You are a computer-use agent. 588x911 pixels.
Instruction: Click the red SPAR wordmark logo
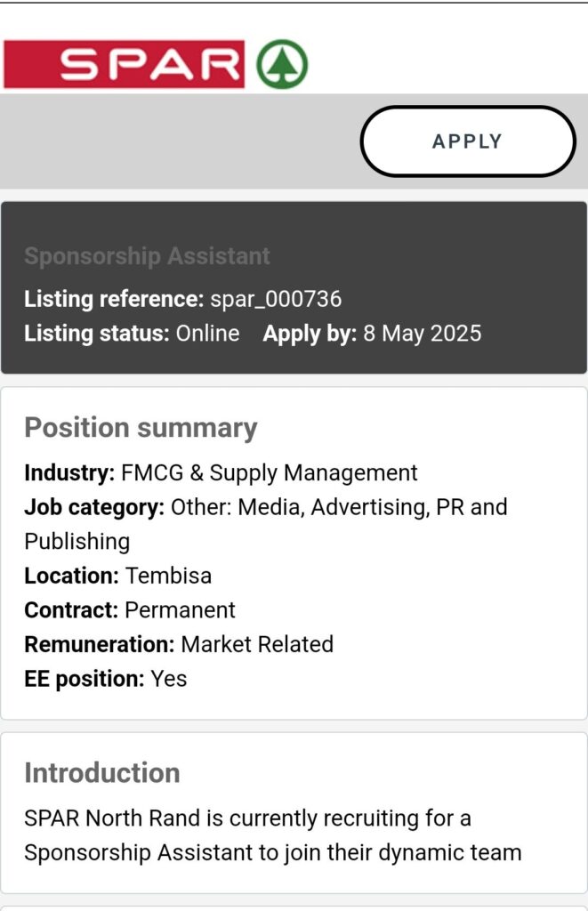124,65
